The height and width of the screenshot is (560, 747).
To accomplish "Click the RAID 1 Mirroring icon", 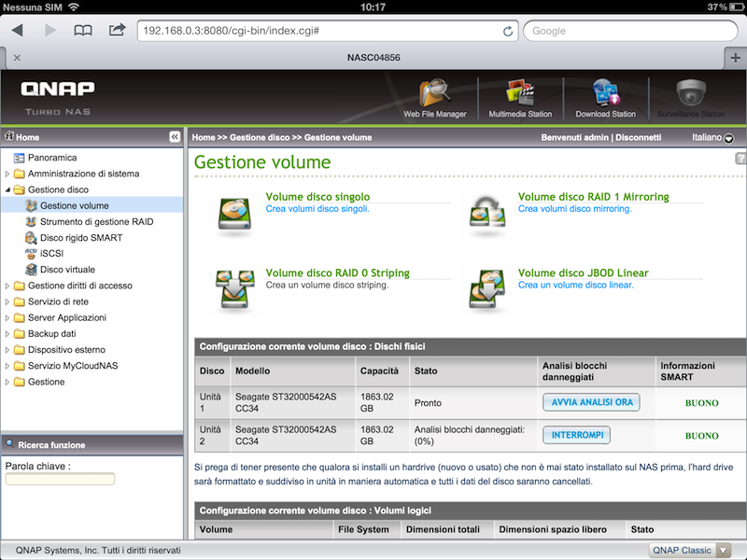I will click(x=487, y=212).
